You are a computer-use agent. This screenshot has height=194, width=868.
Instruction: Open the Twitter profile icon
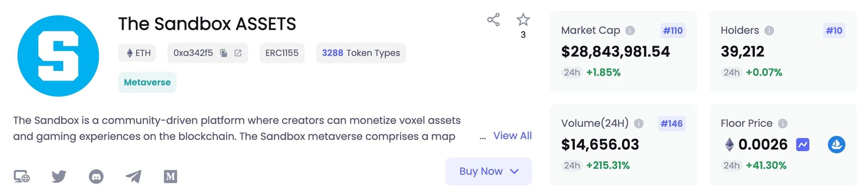click(x=59, y=176)
